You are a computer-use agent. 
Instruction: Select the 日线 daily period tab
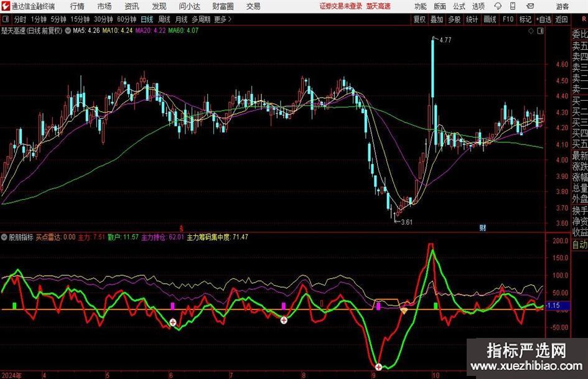147,19
